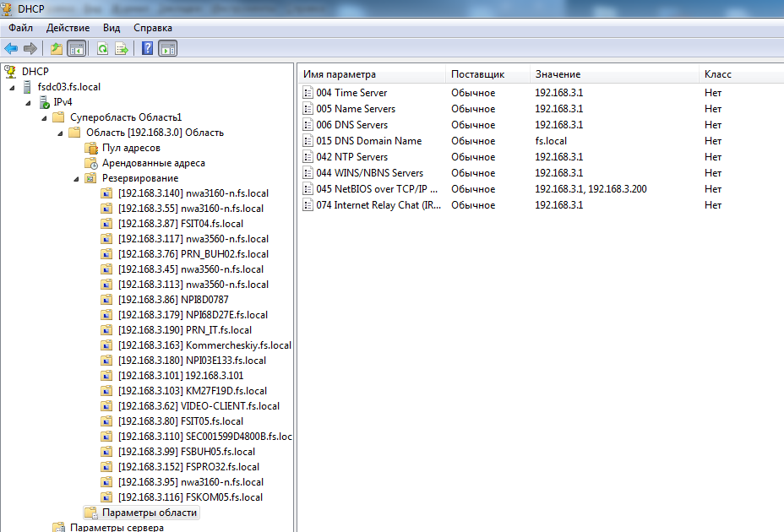The image size is (784, 532).
Task: Select reservation [192.168.3.190] PRN_IT.fs.local
Action: coord(184,330)
